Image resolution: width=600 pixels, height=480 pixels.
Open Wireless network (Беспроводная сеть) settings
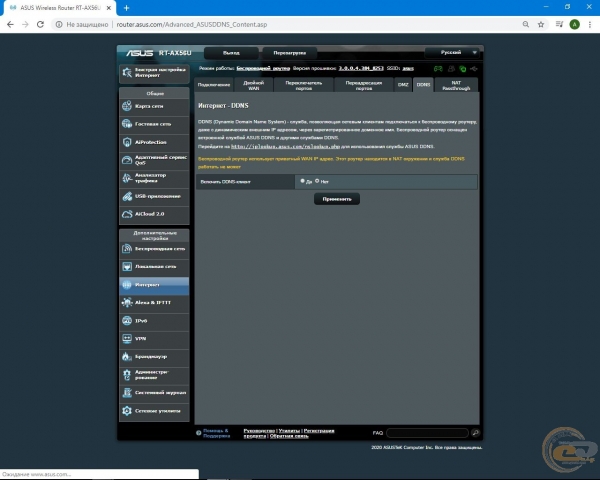154,249
